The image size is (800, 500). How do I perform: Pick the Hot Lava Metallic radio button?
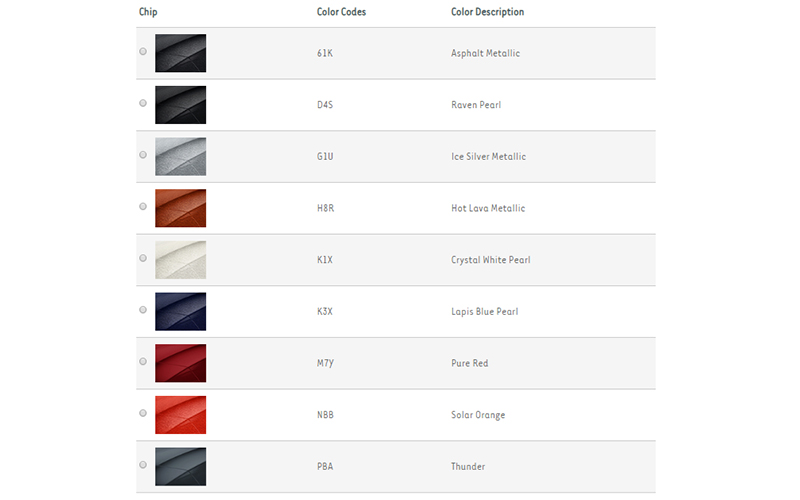(x=143, y=206)
